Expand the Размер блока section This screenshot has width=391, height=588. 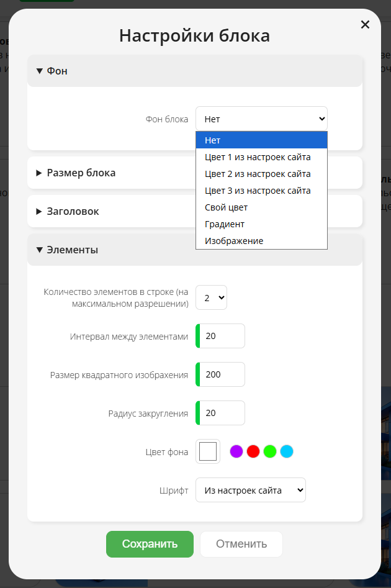[x=194, y=173]
